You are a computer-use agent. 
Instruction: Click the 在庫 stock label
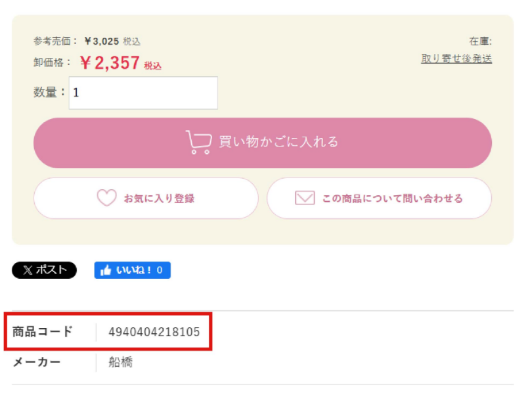(x=481, y=41)
